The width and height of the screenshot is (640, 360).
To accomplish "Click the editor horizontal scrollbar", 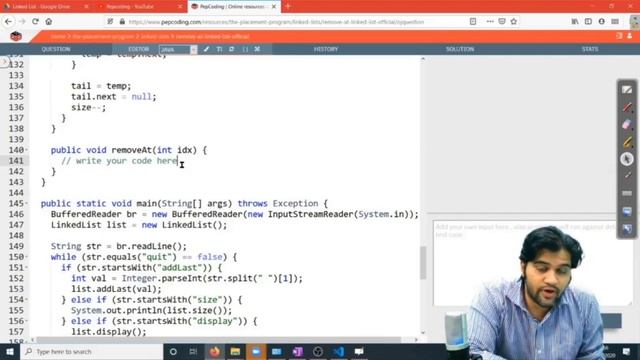I will [219, 340].
